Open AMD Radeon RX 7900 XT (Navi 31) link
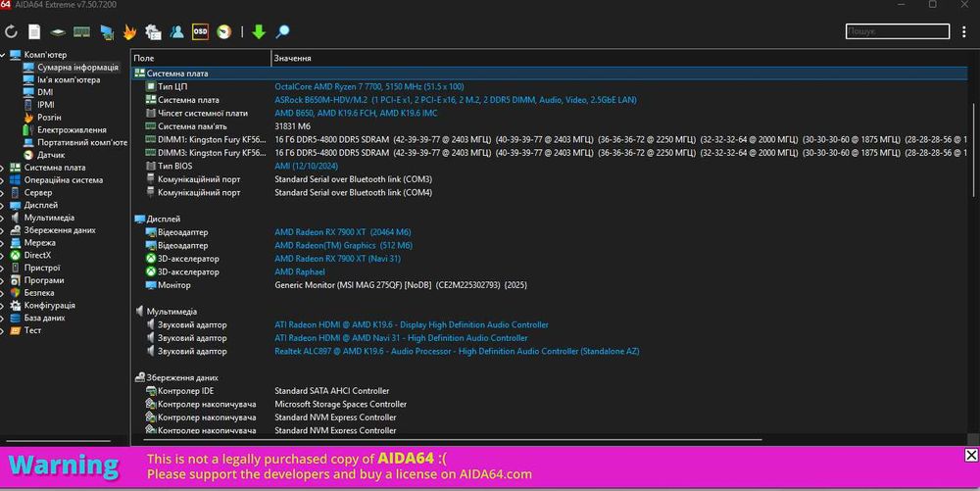The height and width of the screenshot is (491, 980). [x=337, y=259]
